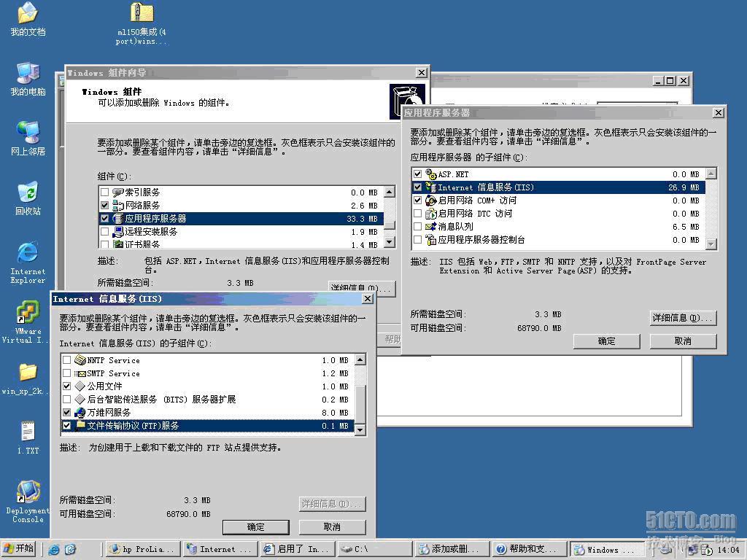Select the 万维网服务 globe icon

pyautogui.click(x=80, y=413)
